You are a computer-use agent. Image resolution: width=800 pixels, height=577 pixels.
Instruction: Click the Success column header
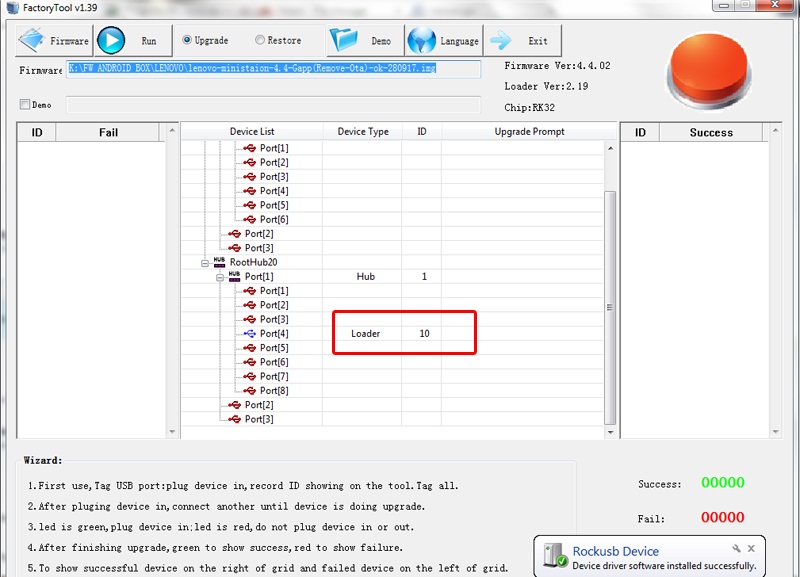(710, 133)
